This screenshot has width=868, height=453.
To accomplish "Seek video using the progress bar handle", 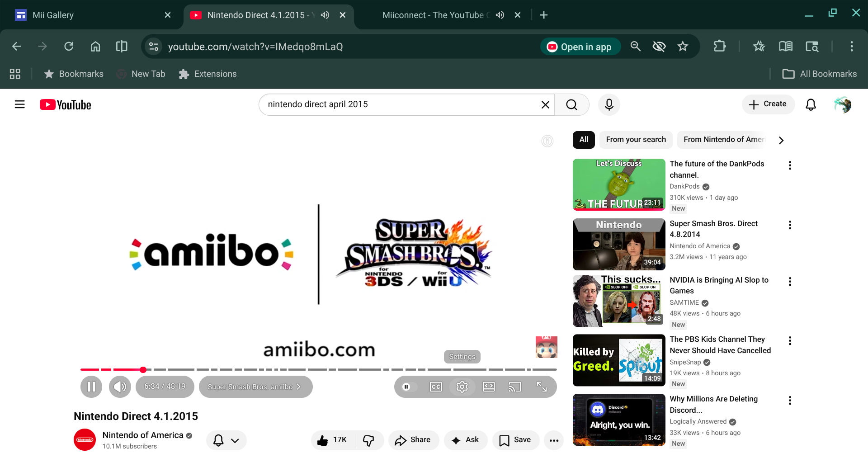I will 143,370.
